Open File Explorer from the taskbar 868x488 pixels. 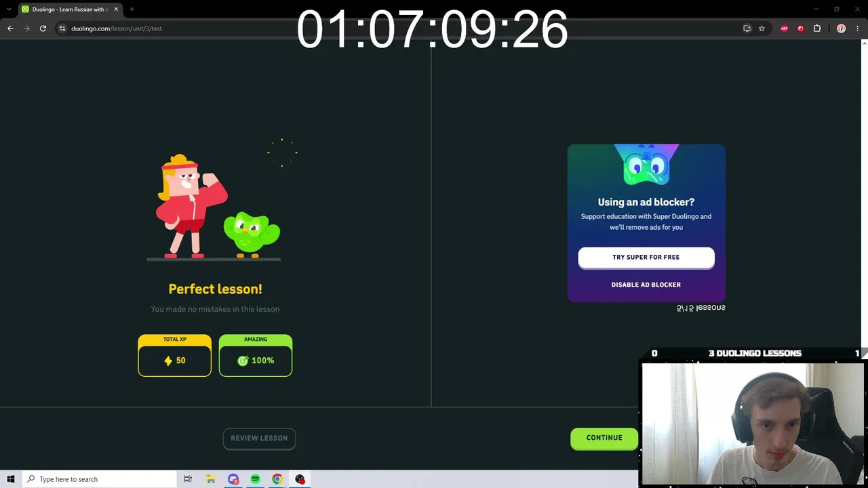point(211,479)
